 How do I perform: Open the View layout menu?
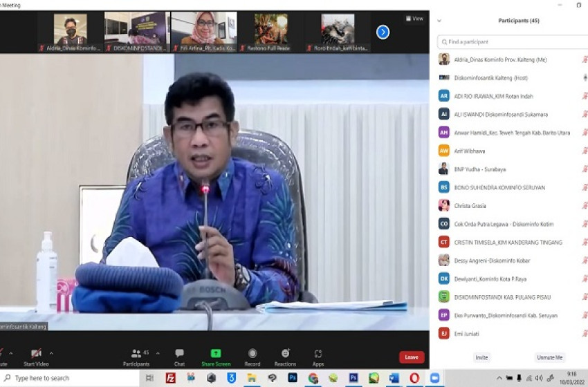tap(414, 19)
